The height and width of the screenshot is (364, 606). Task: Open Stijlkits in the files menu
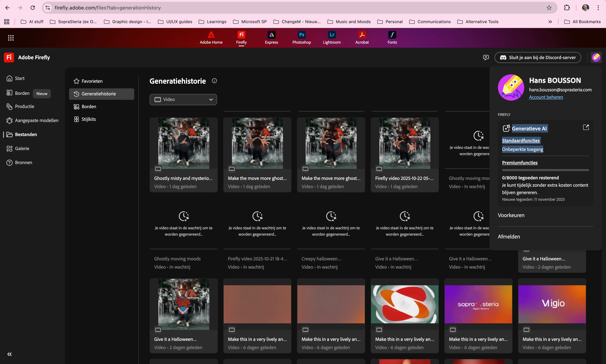88,119
